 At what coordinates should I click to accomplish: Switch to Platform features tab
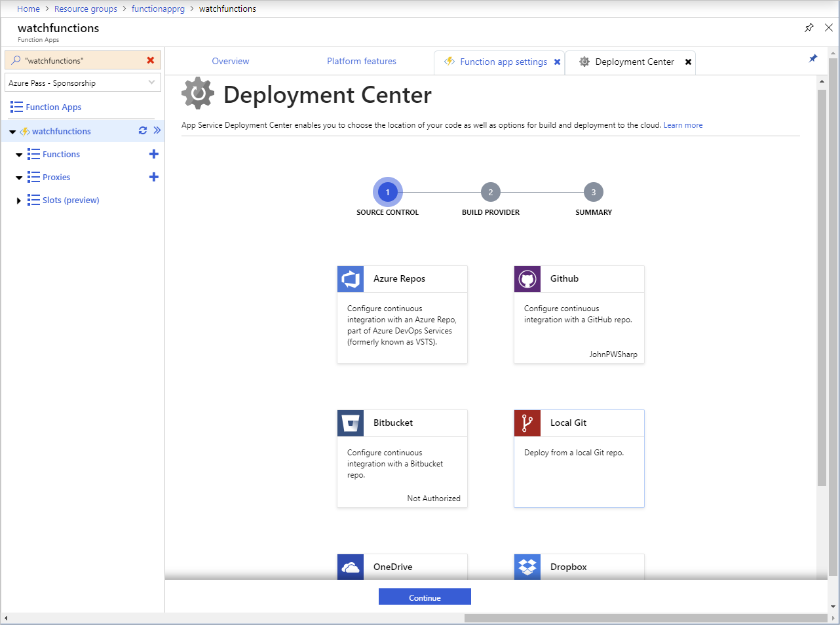pyautogui.click(x=362, y=61)
